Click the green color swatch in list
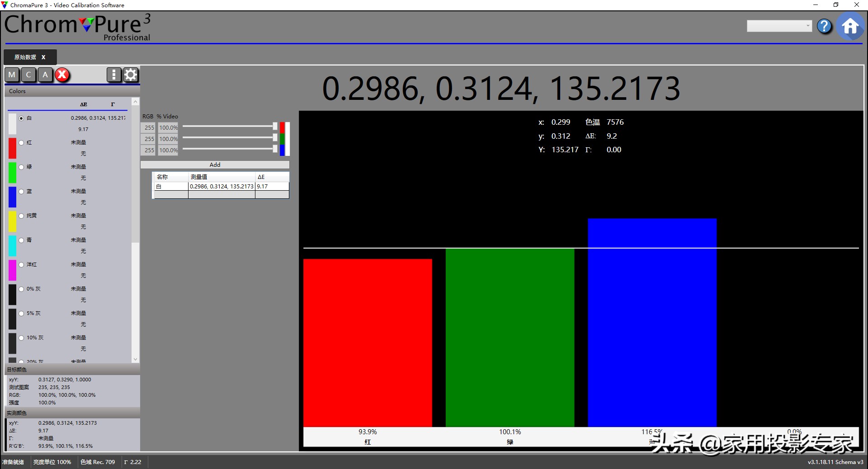The image size is (868, 469). point(12,173)
